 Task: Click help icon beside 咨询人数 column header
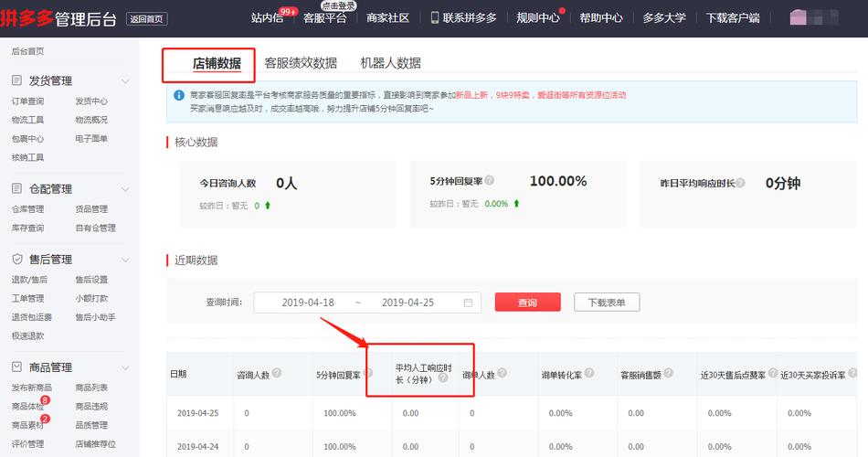coord(277,373)
